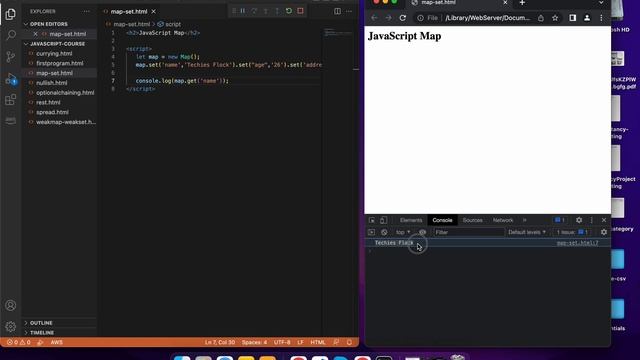Go forward in the Chrome browser
This screenshot has height=360, width=640.
(x=388, y=18)
